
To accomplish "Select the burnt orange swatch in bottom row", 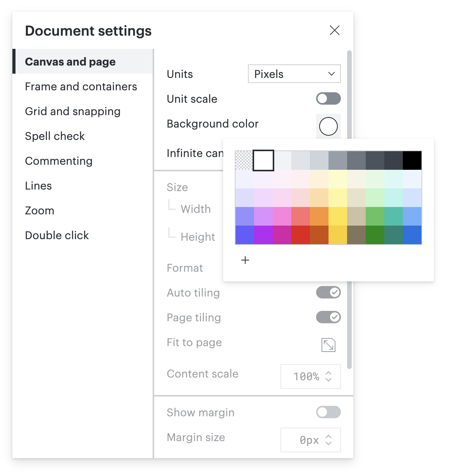I will tap(319, 235).
